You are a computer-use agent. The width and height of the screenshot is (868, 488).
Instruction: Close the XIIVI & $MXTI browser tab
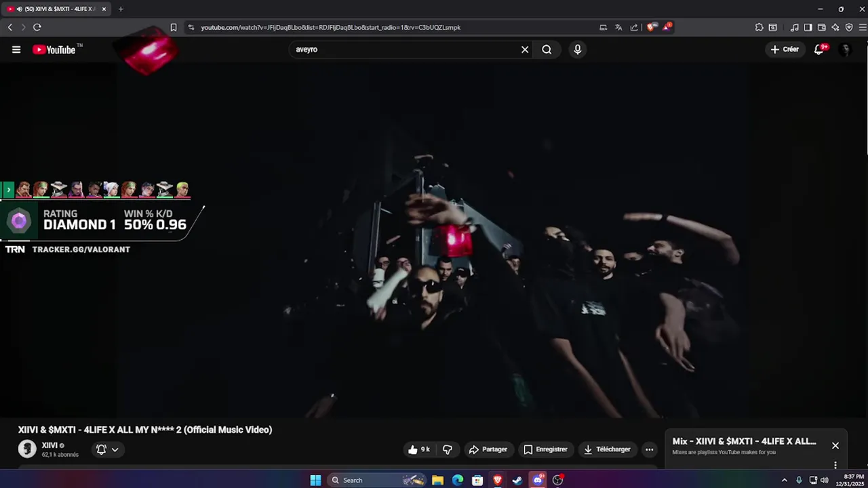point(104,9)
